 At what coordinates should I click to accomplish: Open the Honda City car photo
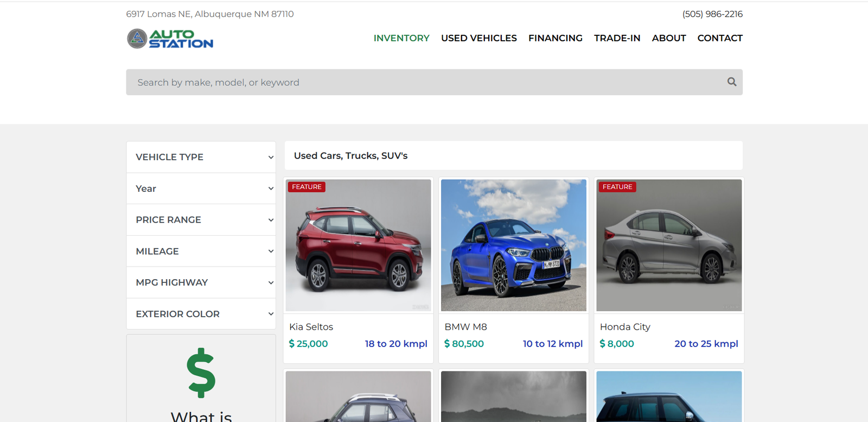(669, 245)
